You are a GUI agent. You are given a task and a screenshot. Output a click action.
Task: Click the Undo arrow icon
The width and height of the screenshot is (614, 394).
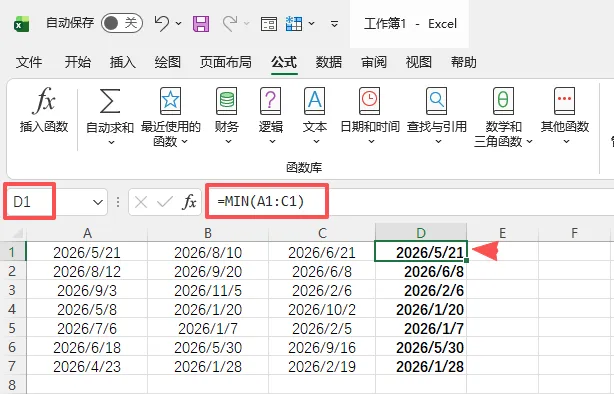[x=161, y=23]
